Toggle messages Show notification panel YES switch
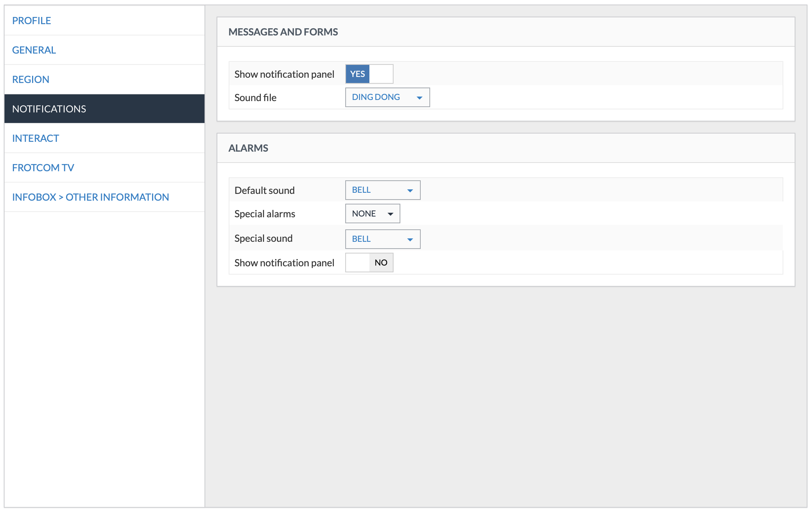The height and width of the screenshot is (513, 812). (x=369, y=74)
